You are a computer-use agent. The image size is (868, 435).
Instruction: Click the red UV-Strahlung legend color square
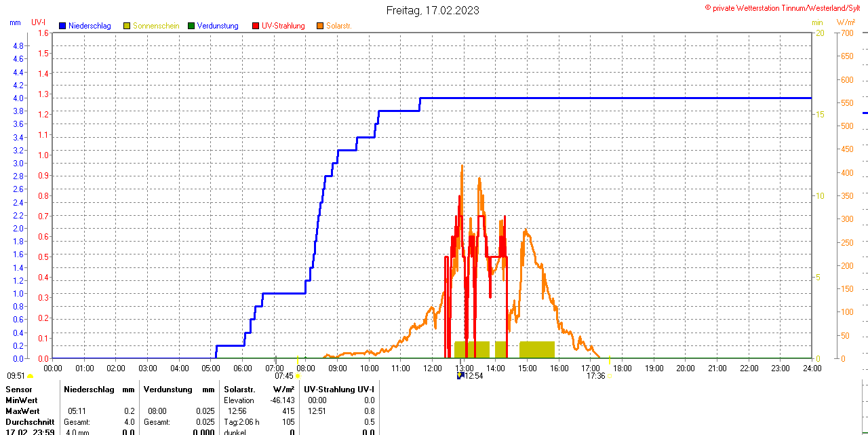256,26
